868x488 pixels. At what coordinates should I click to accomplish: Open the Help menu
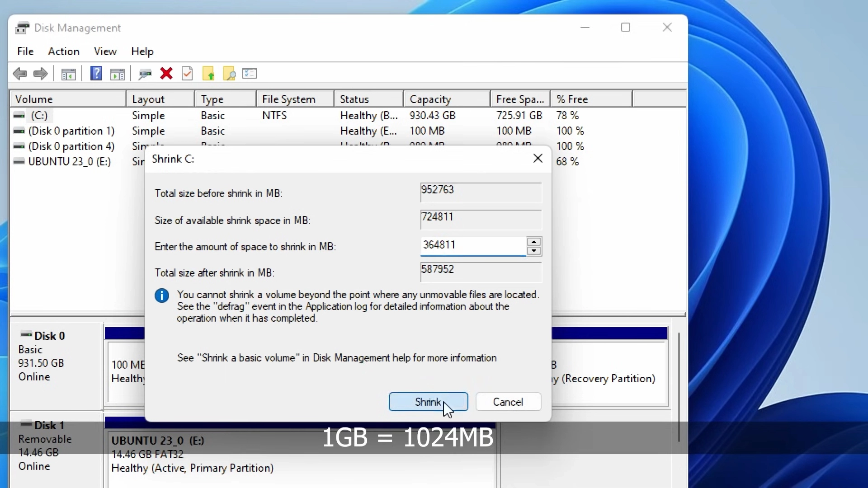click(x=142, y=52)
